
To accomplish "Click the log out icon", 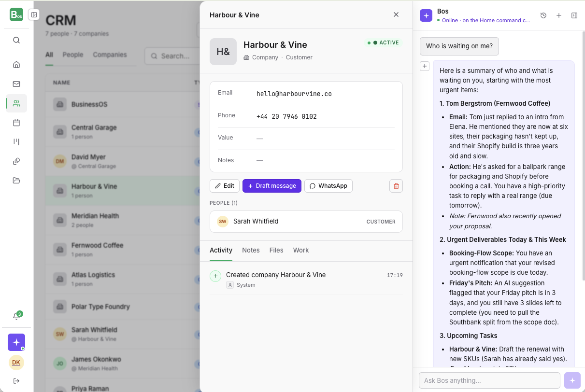I will 16,381.
